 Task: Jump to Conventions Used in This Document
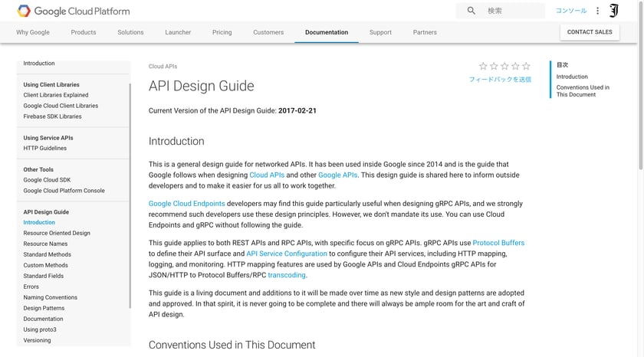pyautogui.click(x=583, y=90)
